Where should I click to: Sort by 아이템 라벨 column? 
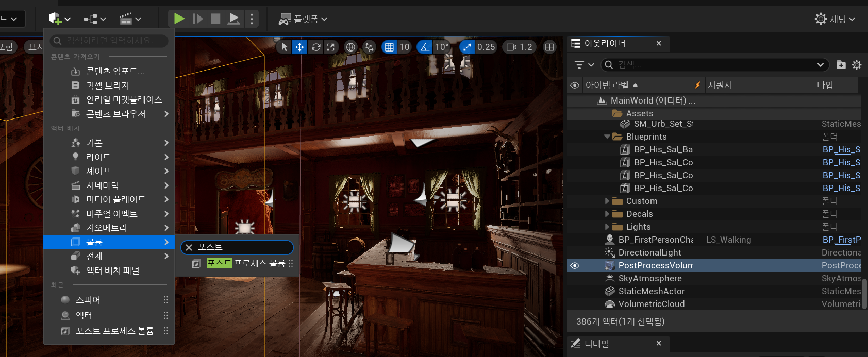[x=637, y=85]
